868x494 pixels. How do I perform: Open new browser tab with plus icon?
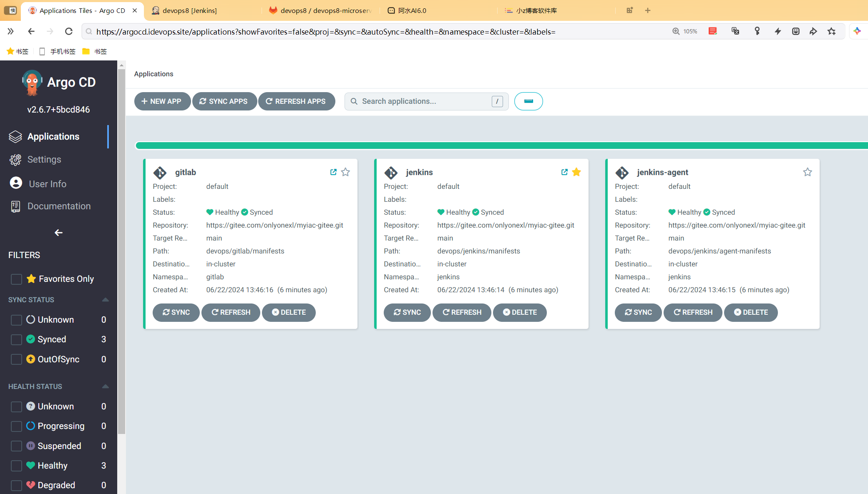[x=648, y=10]
